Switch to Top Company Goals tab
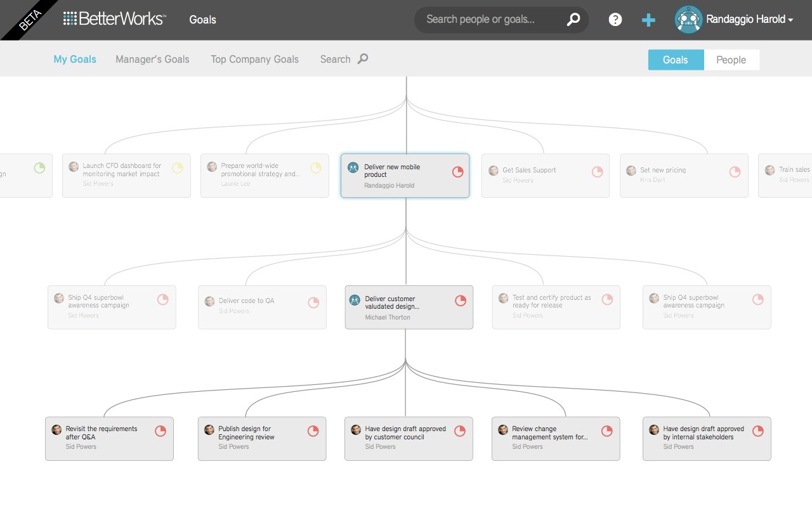Viewport: 812px width, 530px height. [254, 59]
